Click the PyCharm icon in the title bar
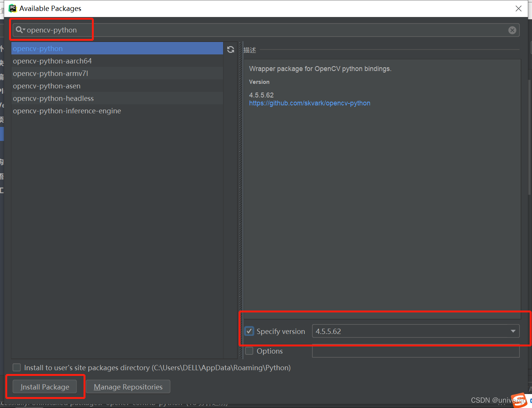The height and width of the screenshot is (408, 532). coord(12,8)
